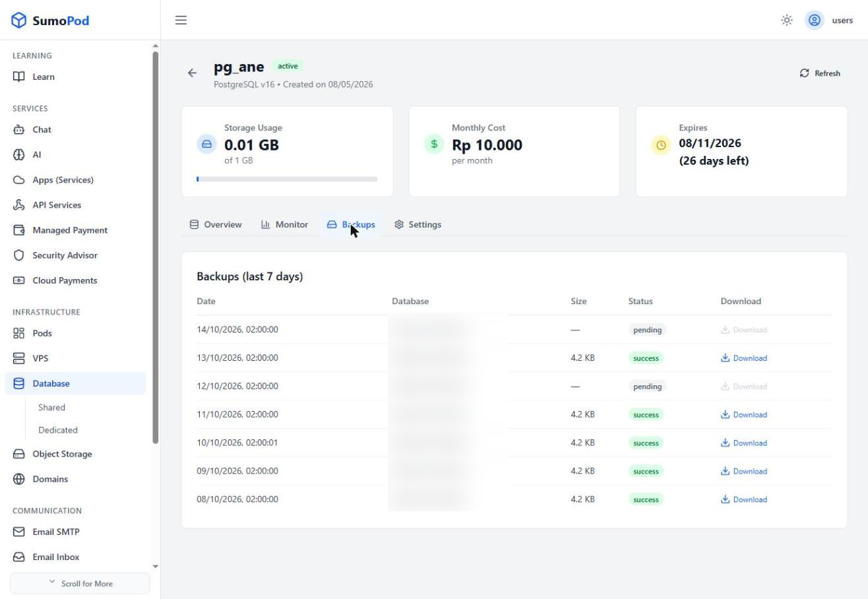
Task: Open Dedicated under Database
Action: tap(58, 430)
